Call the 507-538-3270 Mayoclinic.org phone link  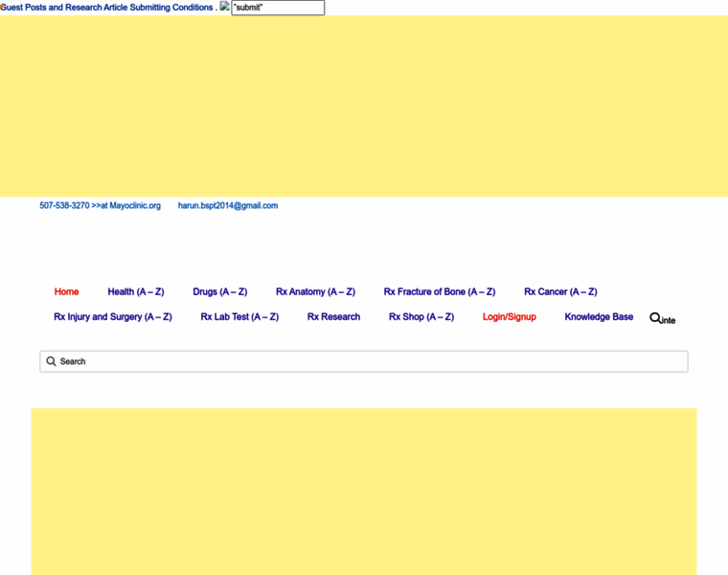click(x=100, y=206)
